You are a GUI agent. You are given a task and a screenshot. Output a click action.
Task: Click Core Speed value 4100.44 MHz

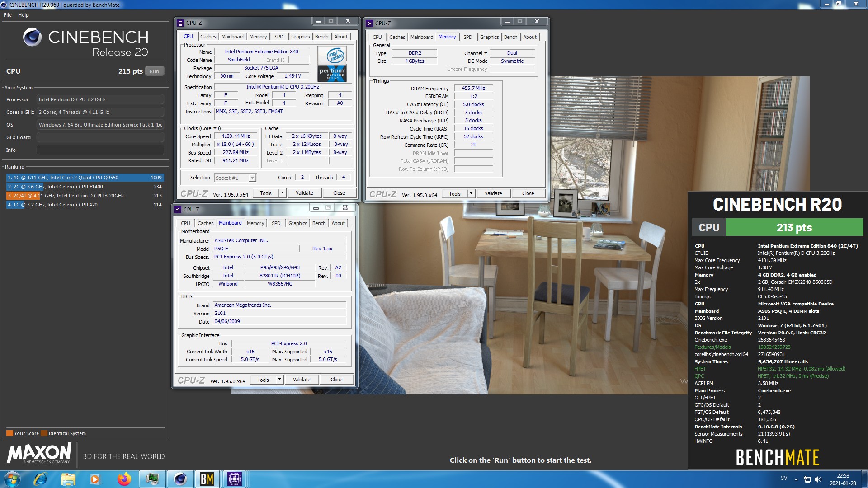[236, 136]
